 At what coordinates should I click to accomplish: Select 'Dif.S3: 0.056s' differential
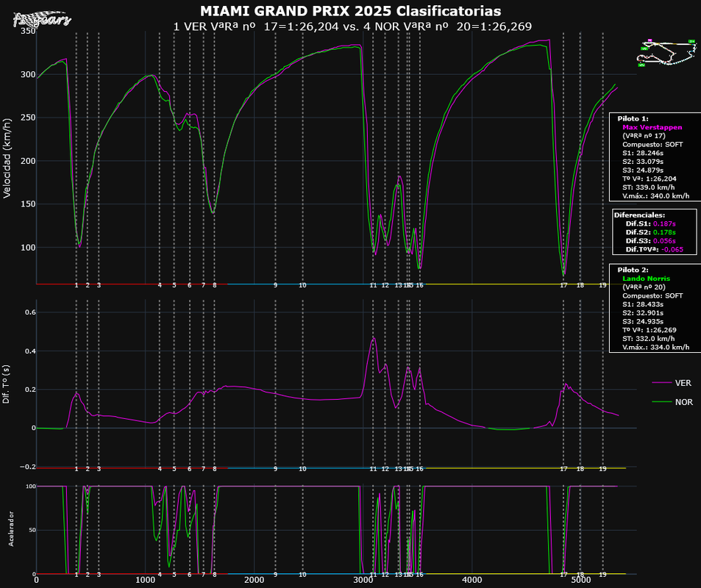[650, 241]
